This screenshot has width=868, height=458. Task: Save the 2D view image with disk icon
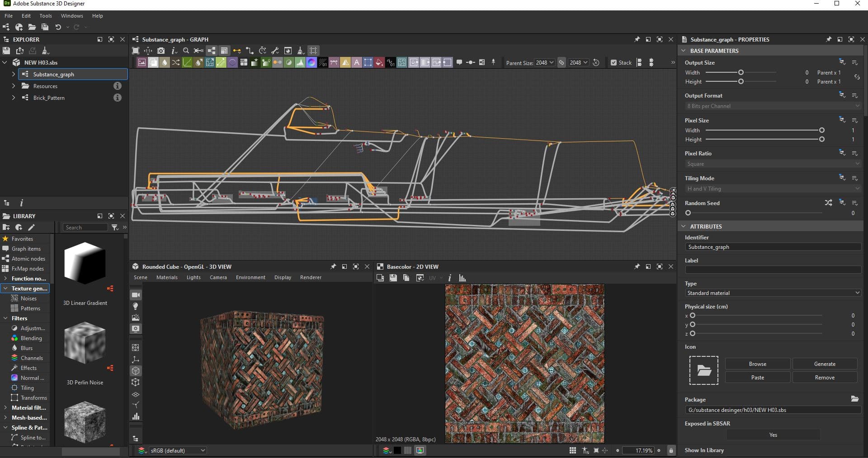393,278
